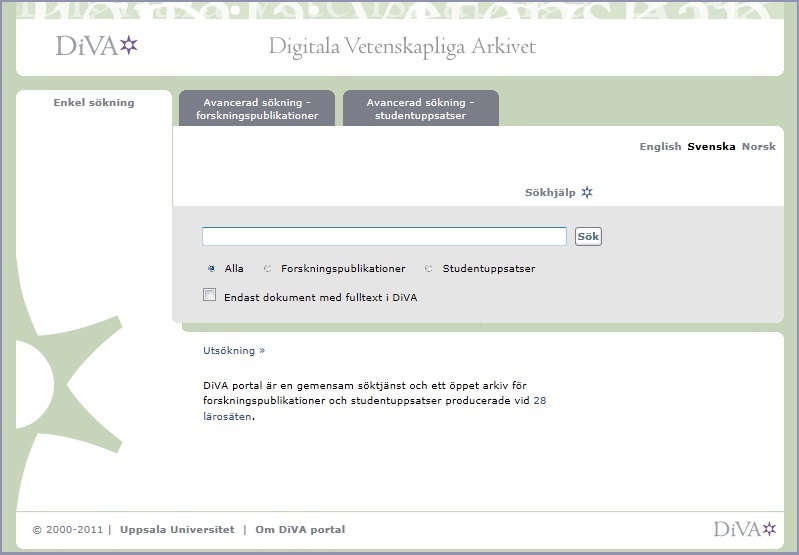799x555 pixels.
Task: Open the Uppsala Universitet footer link
Action: click(x=177, y=530)
